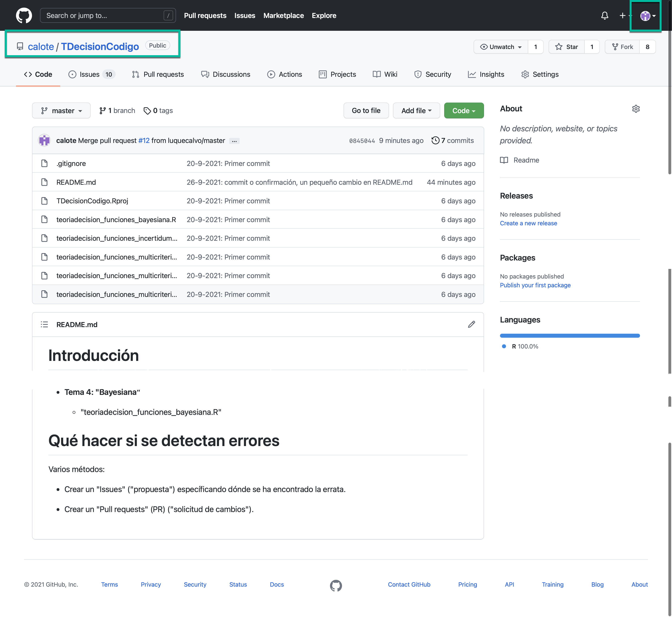This screenshot has width=672, height=617.
Task: Open Pricing footer link
Action: [467, 584]
